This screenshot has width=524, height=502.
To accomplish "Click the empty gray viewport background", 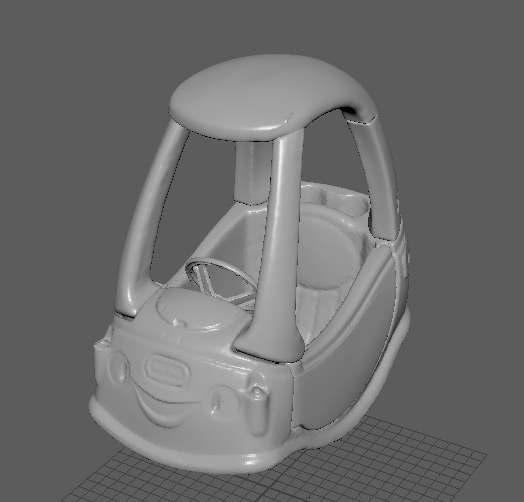I will [x=84, y=134].
